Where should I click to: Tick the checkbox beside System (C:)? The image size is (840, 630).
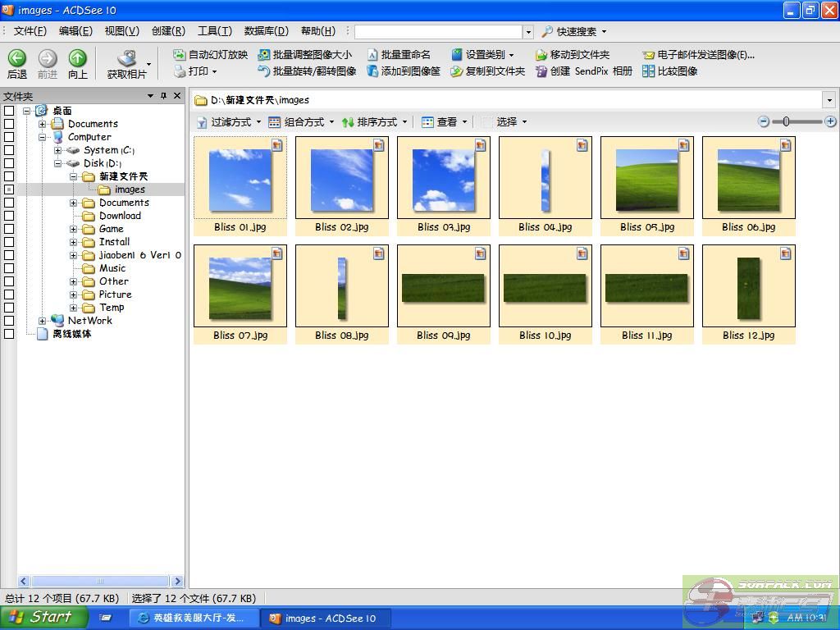click(x=9, y=150)
